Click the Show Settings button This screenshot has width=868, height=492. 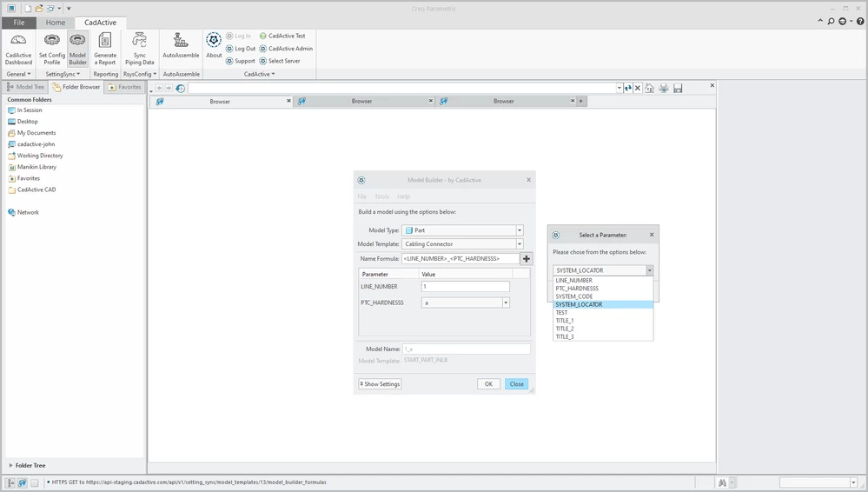[380, 384]
